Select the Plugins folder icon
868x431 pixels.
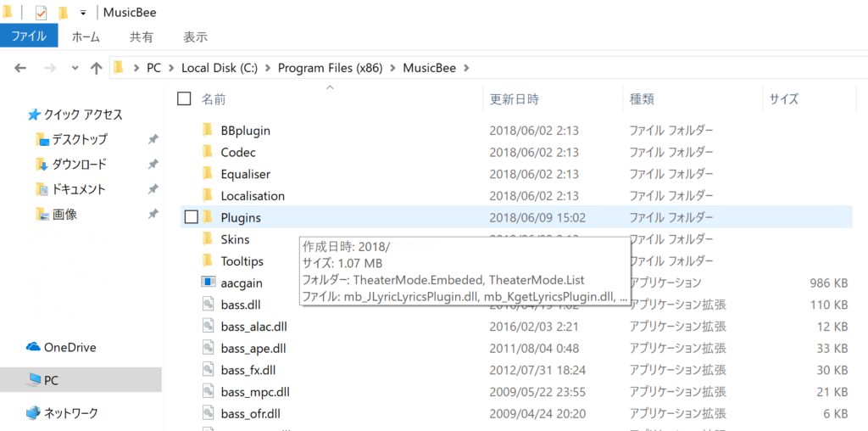click(209, 218)
